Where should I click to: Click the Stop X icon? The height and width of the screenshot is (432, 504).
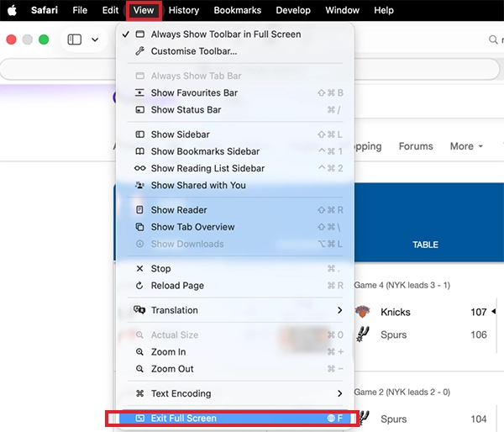139,269
